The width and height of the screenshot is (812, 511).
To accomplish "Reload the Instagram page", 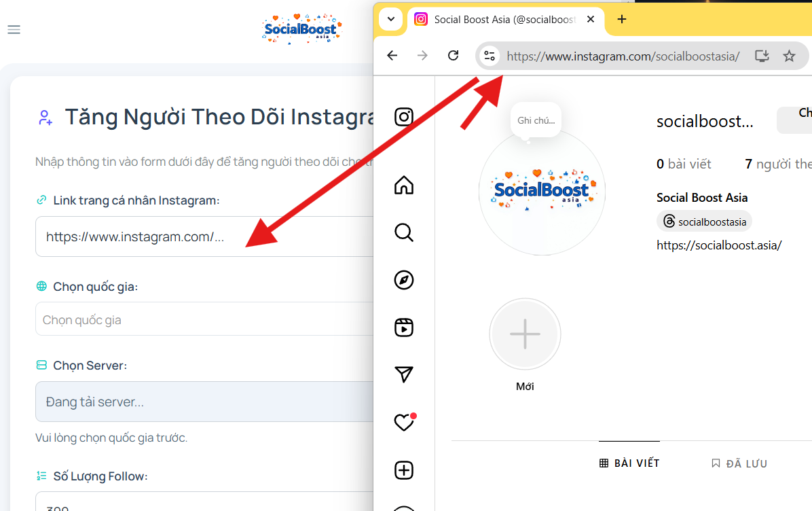I will 453,56.
